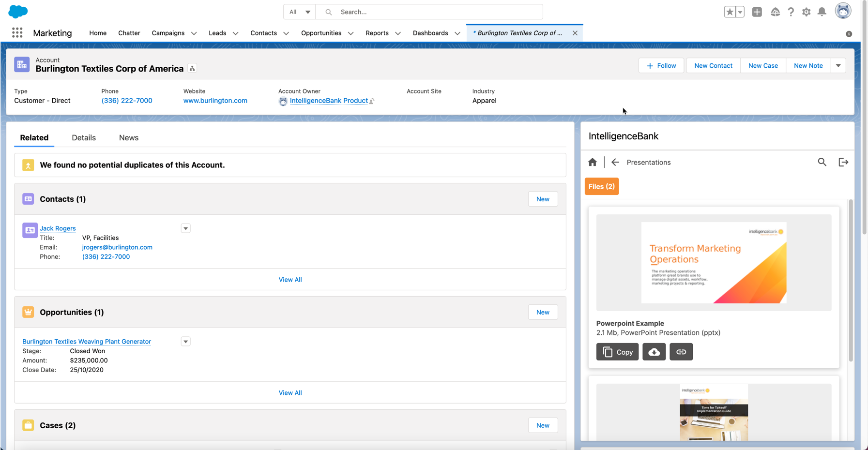Image resolution: width=868 pixels, height=450 pixels.
Task: View account hierarchy icon
Action: (192, 69)
